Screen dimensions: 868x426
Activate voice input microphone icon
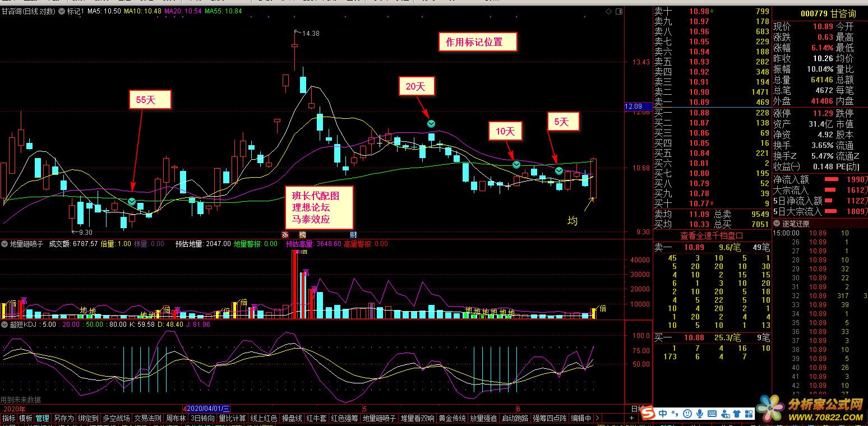pyautogui.click(x=699, y=414)
